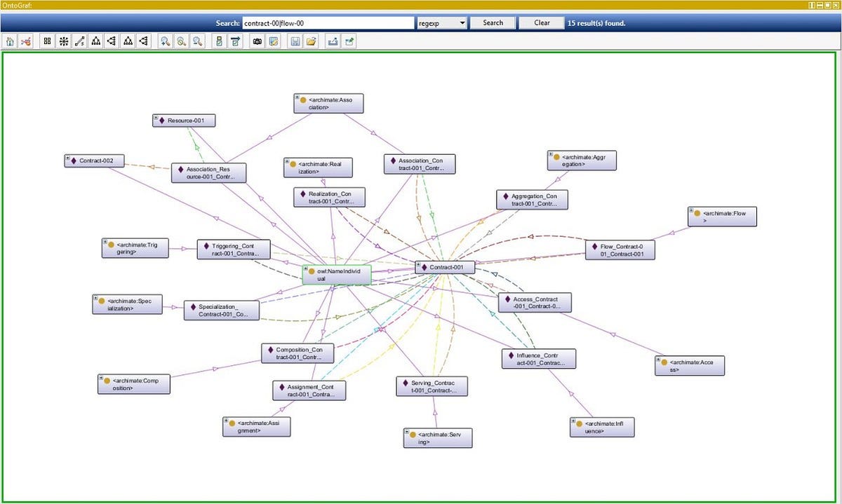Expand the archimate:Flow node
The height and width of the screenshot is (504, 842).
pos(692,212)
